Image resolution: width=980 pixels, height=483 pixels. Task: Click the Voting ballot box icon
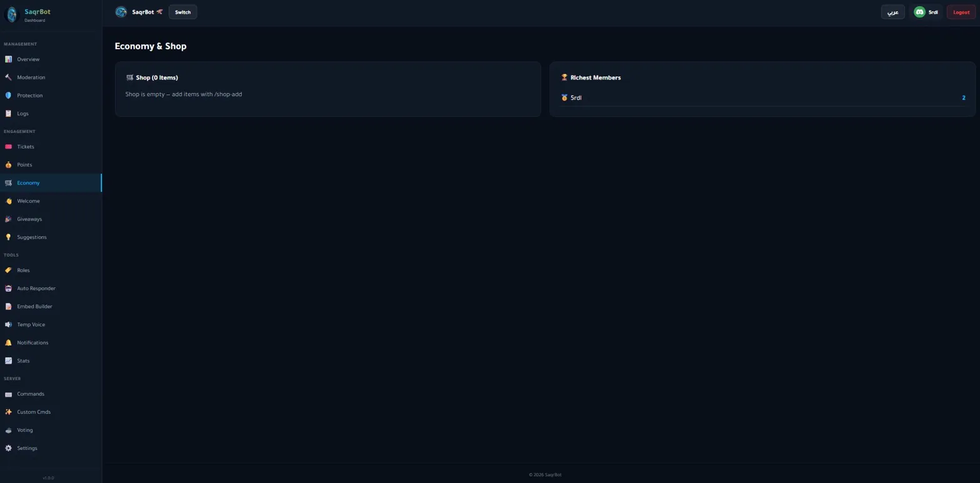coord(8,431)
